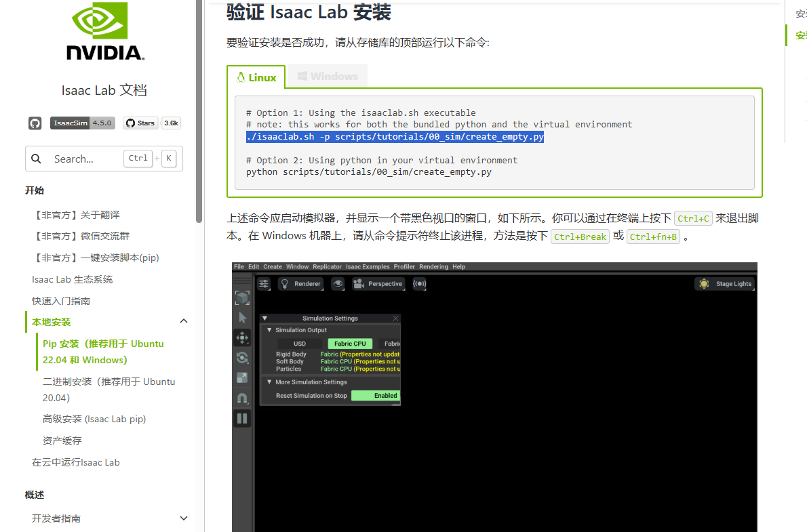
Task: Click Perspective camera button
Action: 378,283
